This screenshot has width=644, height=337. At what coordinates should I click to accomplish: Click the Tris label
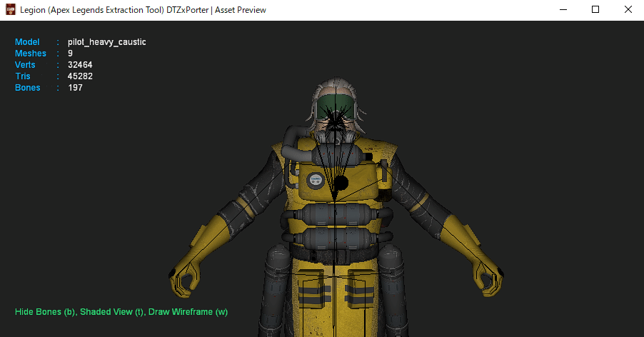click(x=23, y=76)
